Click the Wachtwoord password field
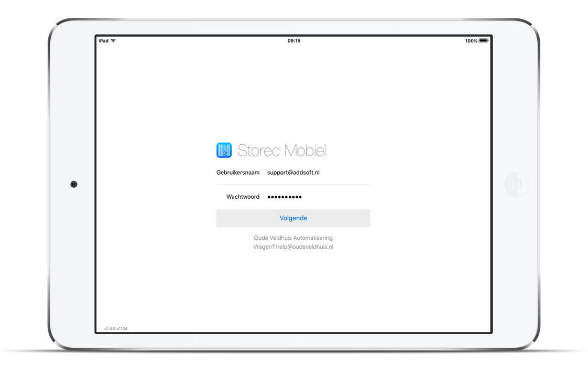 pyautogui.click(x=293, y=197)
